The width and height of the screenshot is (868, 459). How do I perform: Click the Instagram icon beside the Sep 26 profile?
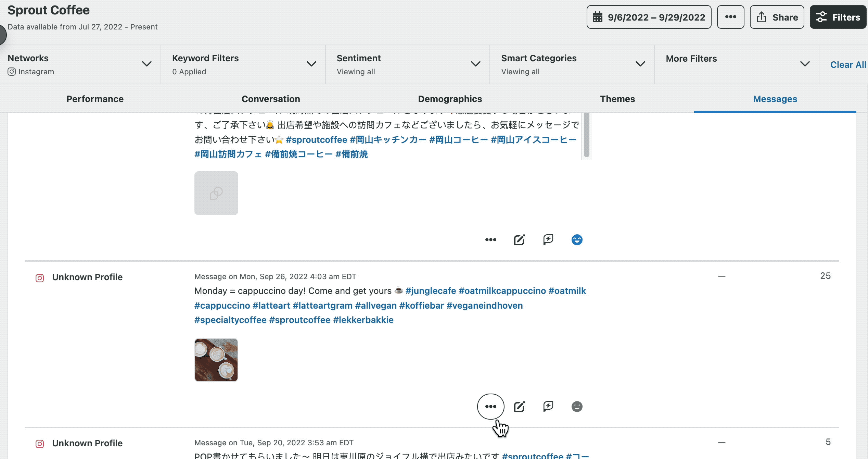[40, 278]
